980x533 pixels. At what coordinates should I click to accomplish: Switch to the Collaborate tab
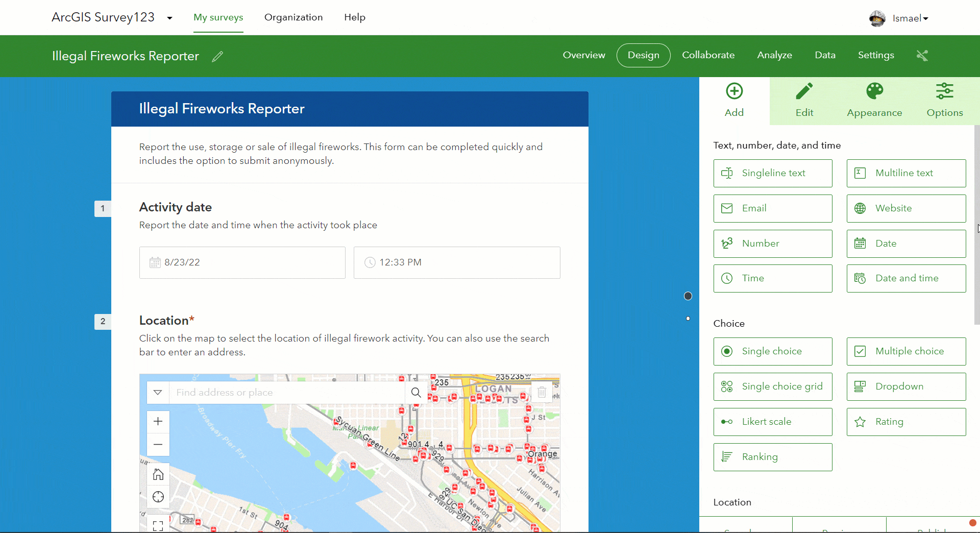pyautogui.click(x=708, y=55)
